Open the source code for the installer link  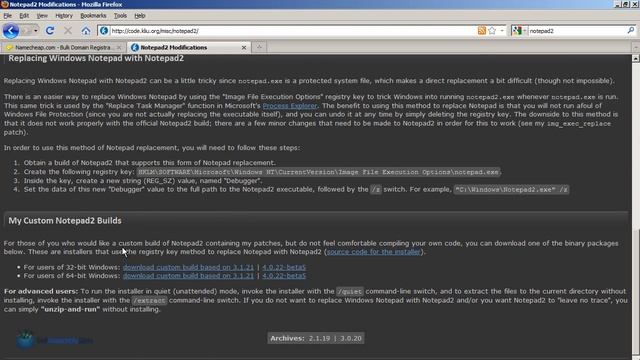pyautogui.click(x=373, y=252)
